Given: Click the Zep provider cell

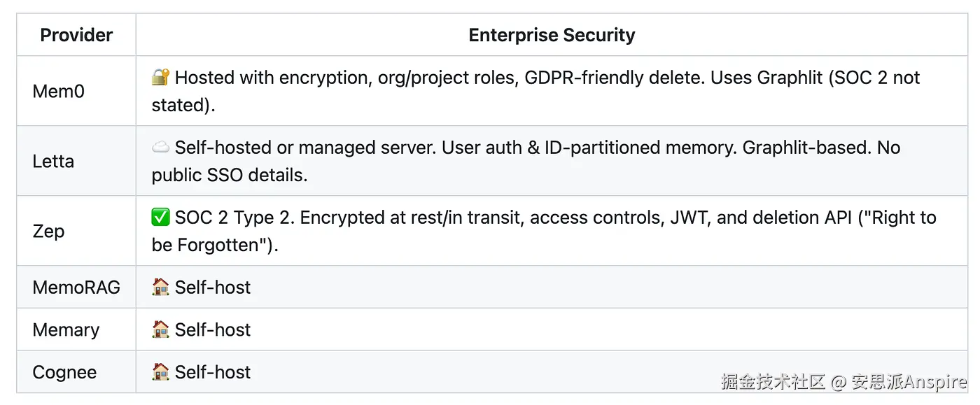Looking at the screenshot, I should (48, 232).
